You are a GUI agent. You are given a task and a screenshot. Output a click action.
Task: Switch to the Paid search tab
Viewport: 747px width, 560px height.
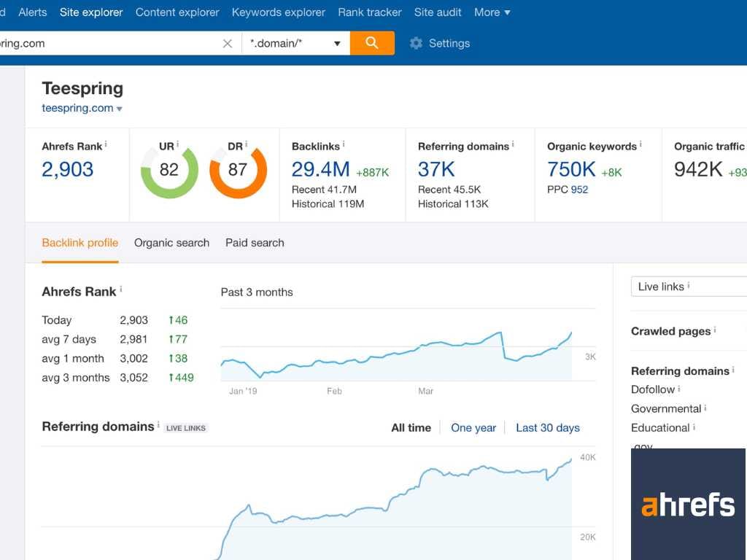tap(255, 243)
